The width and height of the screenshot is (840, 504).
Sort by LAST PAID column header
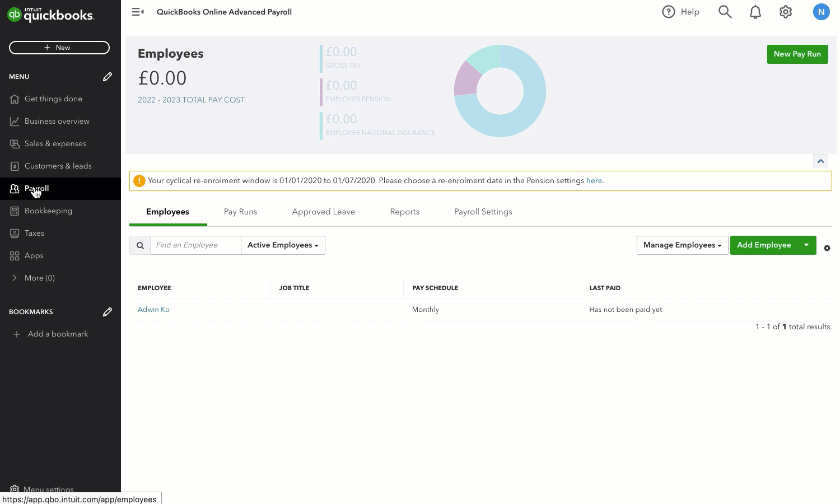pyautogui.click(x=605, y=288)
